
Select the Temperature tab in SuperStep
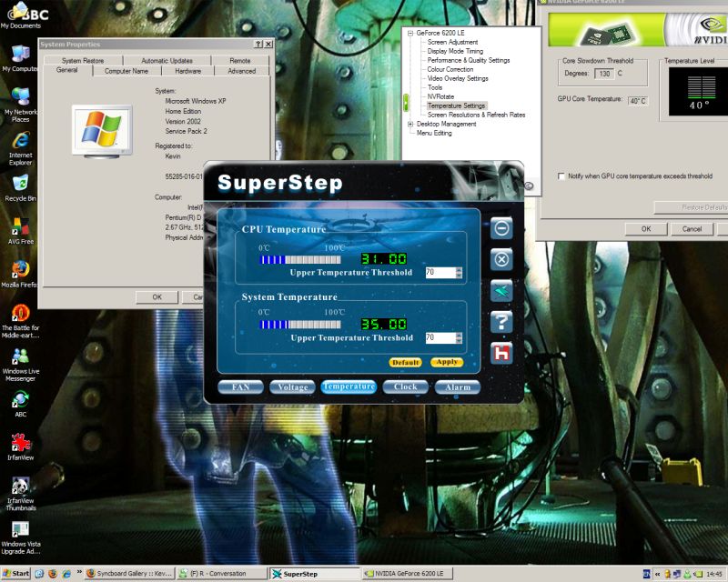[x=349, y=386]
